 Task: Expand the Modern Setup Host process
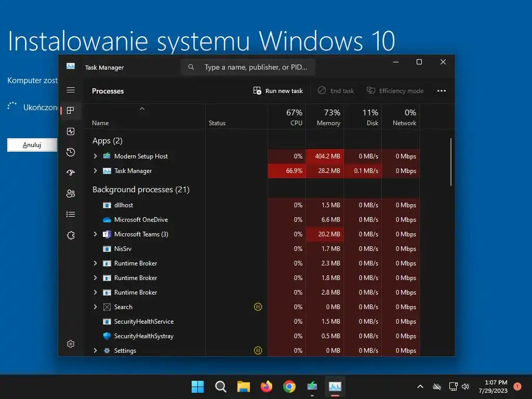pos(96,156)
